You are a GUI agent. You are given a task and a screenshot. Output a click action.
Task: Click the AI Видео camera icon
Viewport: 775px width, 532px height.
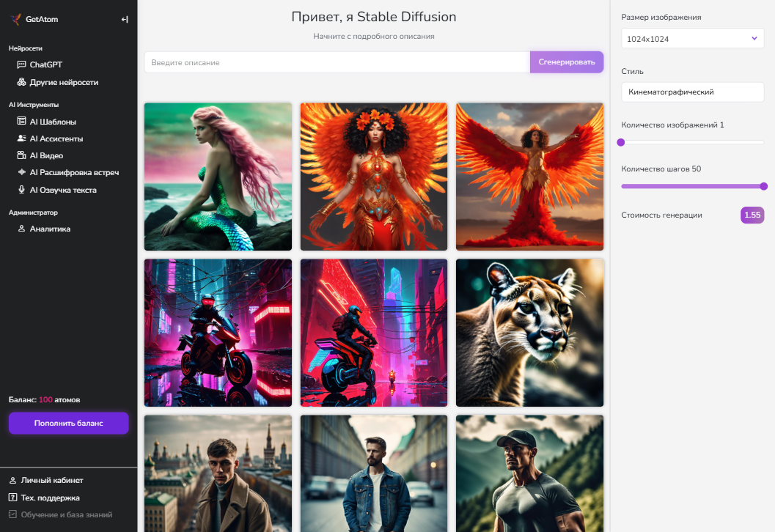point(21,155)
